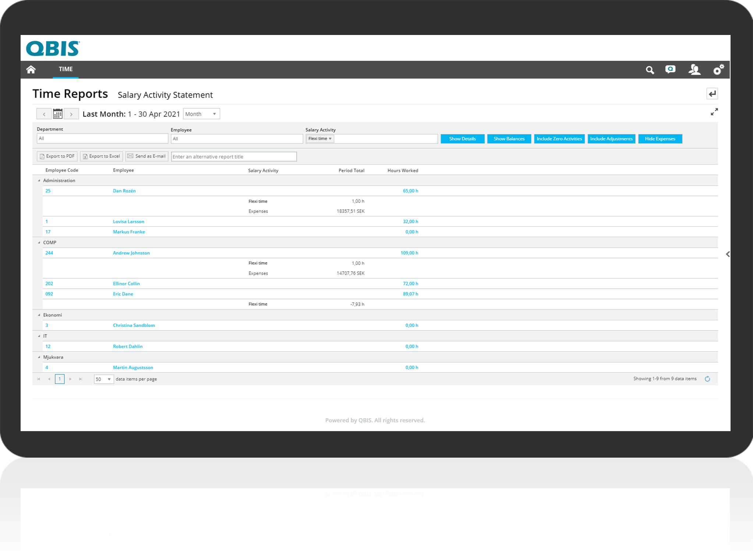This screenshot has height=560, width=753.
Task: Open employee Dan Rozén link
Action: click(124, 191)
